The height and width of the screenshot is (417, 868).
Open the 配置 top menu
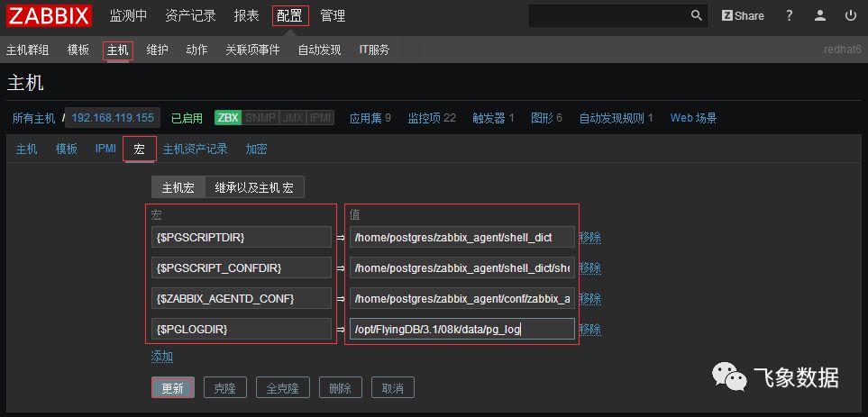(x=290, y=16)
